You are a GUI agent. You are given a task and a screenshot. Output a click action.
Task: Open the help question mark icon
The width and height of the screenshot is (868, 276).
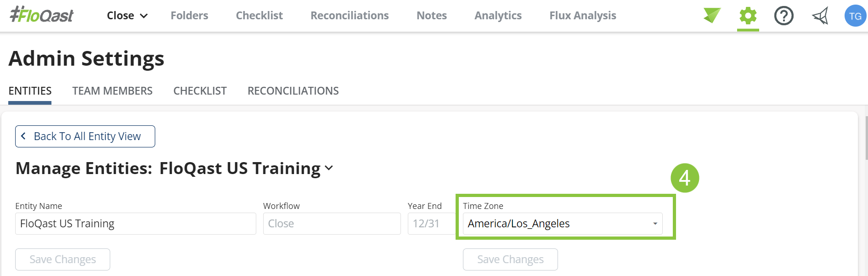point(783,16)
